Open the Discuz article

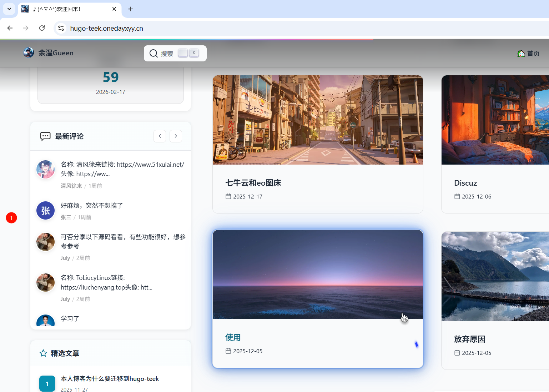tap(465, 183)
